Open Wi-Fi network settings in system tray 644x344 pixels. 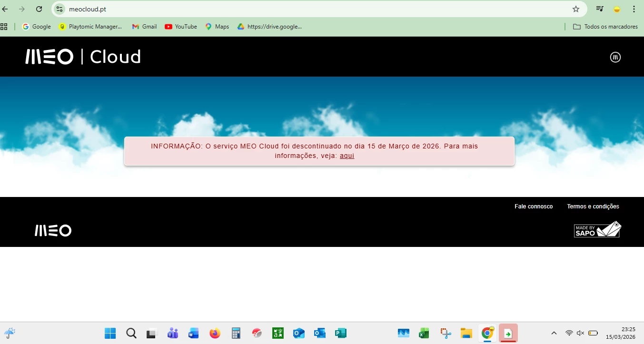tap(569, 333)
